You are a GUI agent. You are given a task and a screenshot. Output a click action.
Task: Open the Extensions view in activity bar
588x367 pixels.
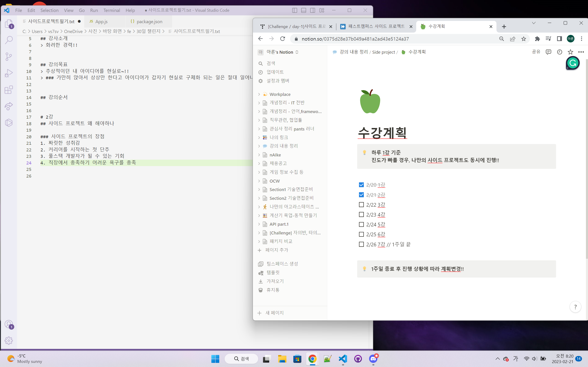[9, 90]
